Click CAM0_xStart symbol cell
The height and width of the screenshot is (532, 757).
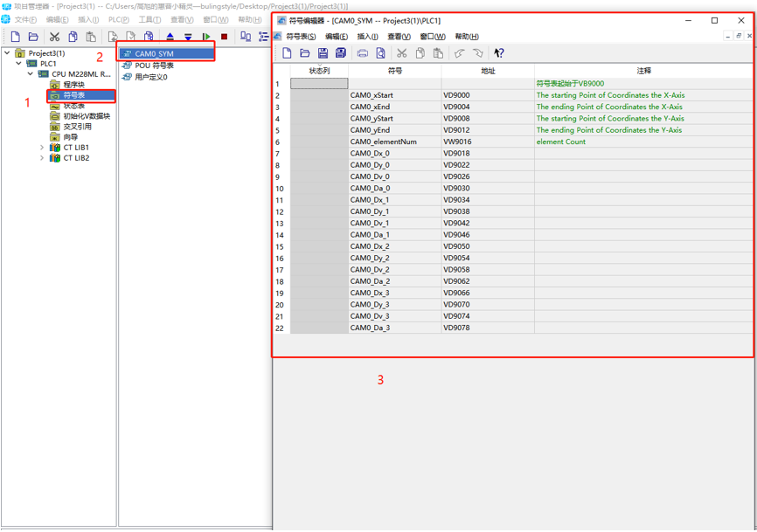pos(395,95)
